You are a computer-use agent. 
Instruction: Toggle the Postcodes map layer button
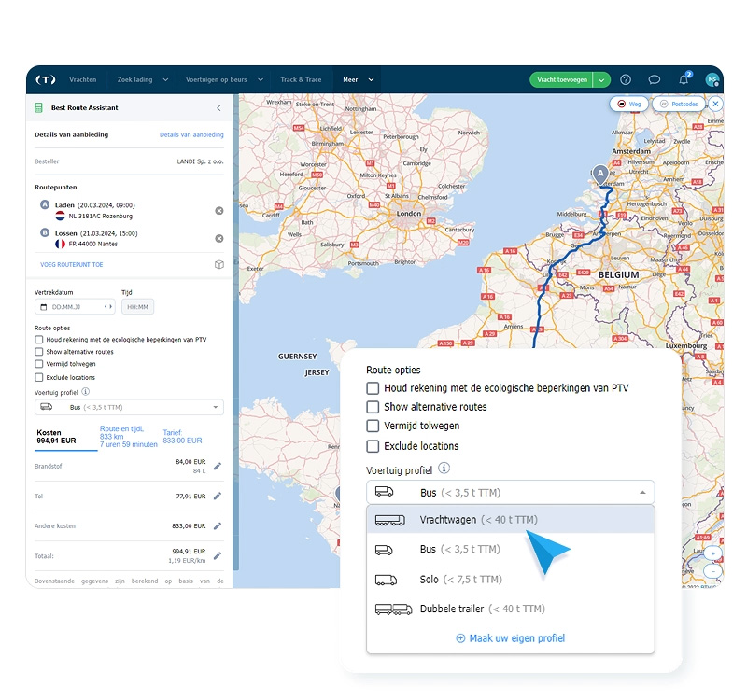coord(679,104)
